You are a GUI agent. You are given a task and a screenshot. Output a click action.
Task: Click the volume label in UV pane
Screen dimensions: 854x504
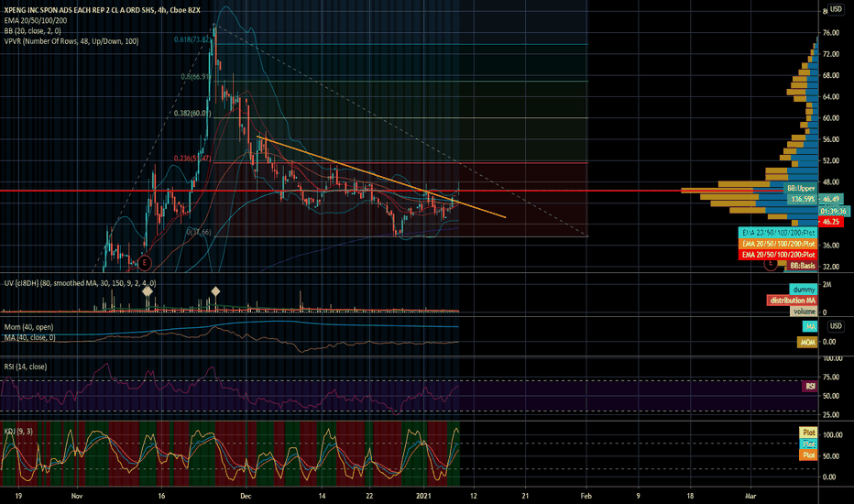(804, 312)
